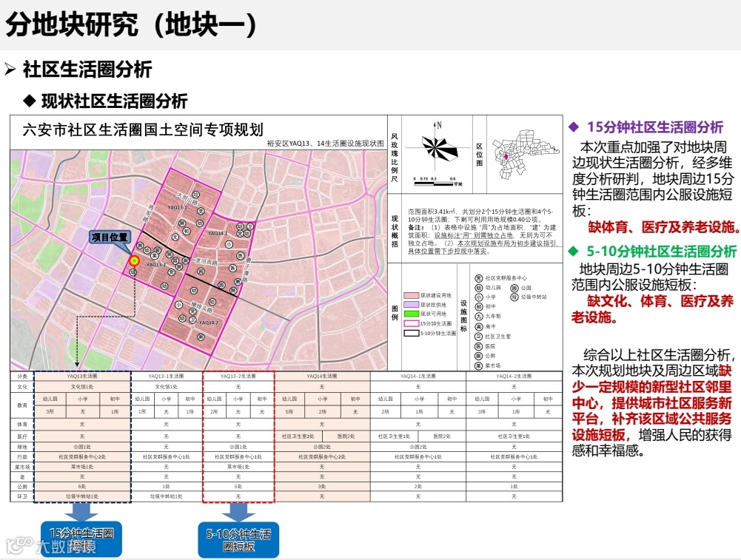This screenshot has height=560, width=741.
Task: Click the 大别山路 road label on map
Action: (x=187, y=198)
